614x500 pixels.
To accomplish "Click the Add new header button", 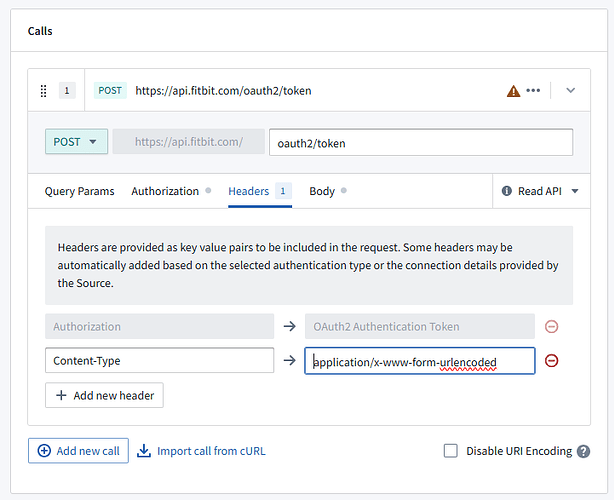I will [x=104, y=395].
